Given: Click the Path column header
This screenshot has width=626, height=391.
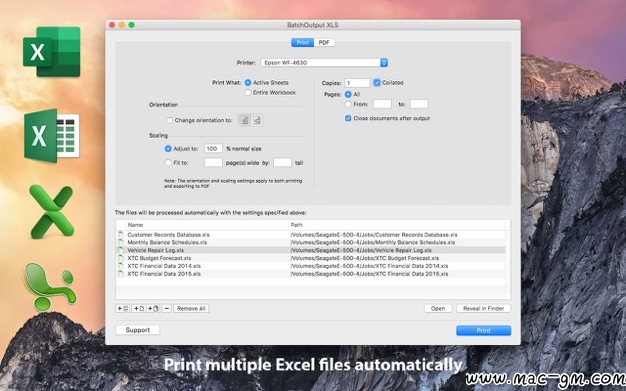Looking at the screenshot, I should click(x=397, y=225).
